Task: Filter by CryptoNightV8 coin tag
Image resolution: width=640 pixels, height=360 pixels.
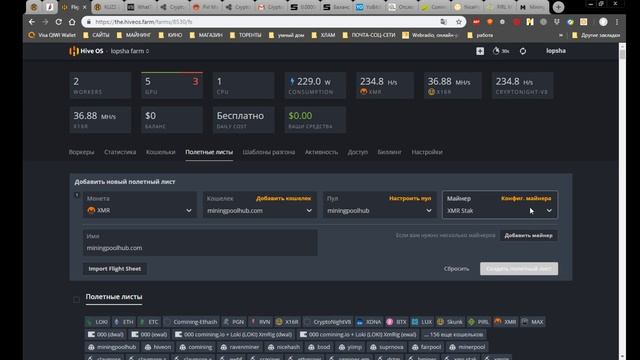Action: [328, 322]
